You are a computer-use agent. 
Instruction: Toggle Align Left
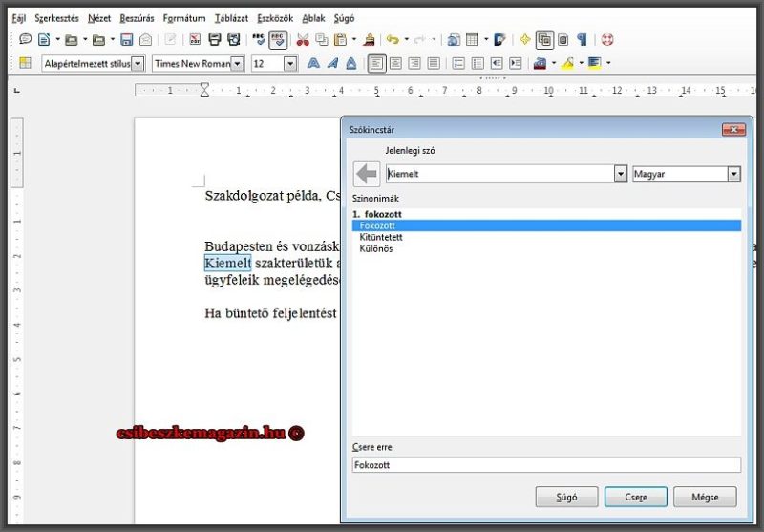(376, 63)
